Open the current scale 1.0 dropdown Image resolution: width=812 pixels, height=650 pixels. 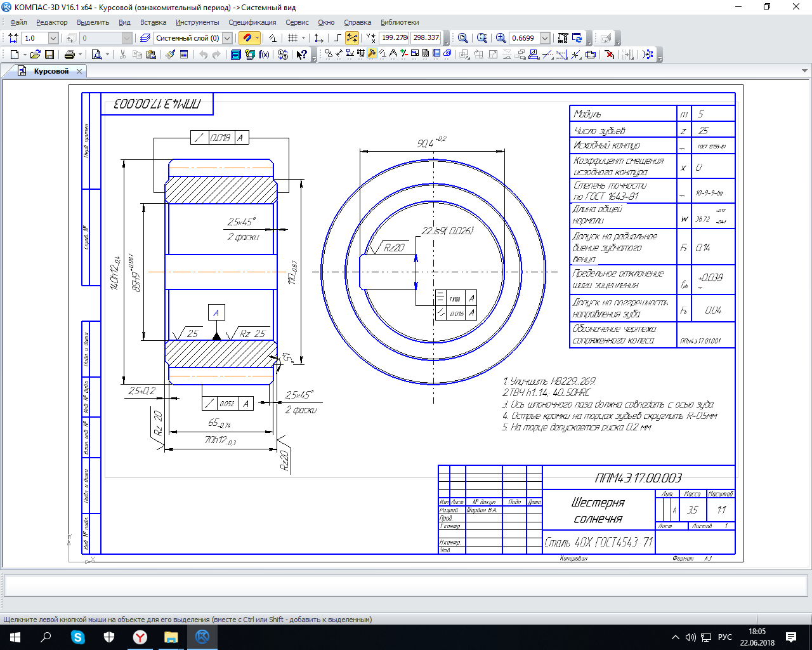(53, 38)
